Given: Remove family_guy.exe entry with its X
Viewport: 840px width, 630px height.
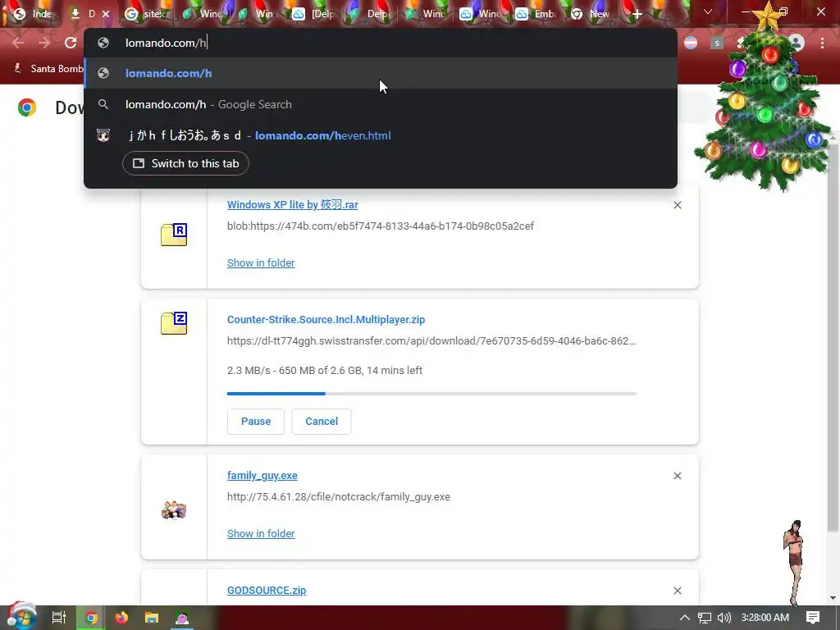Looking at the screenshot, I should point(678,476).
